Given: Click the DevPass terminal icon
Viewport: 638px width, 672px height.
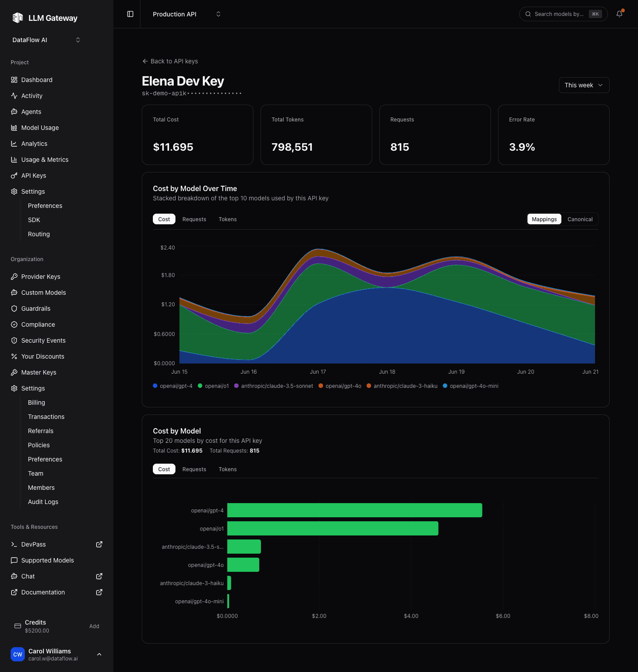Looking at the screenshot, I should 14,544.
